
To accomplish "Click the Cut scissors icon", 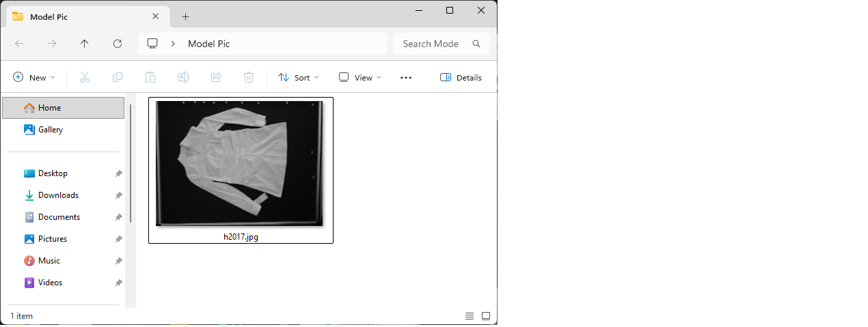I will click(85, 78).
